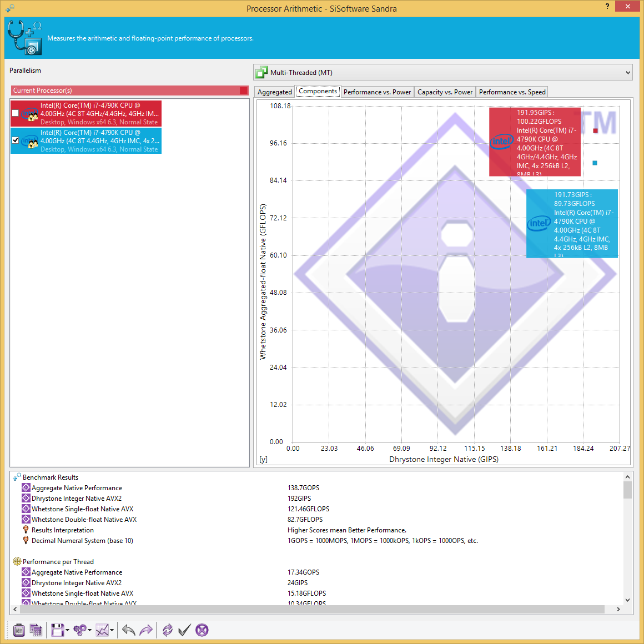Click the forward arrow toolbar icon

pyautogui.click(x=146, y=630)
